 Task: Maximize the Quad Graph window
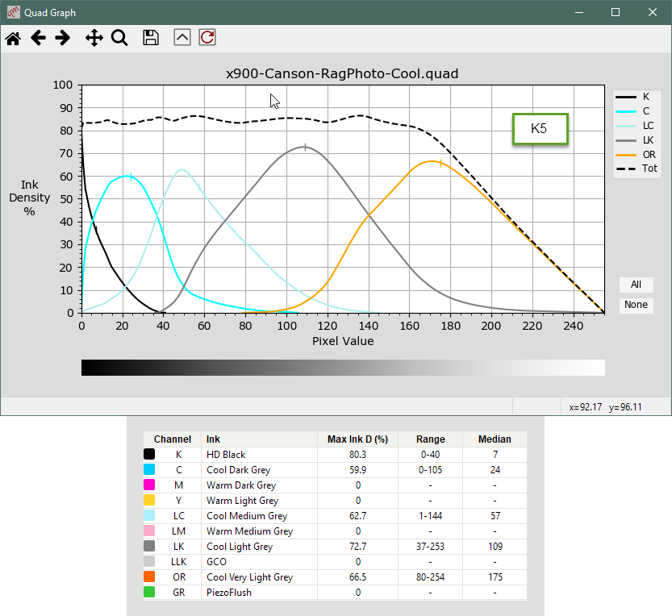point(616,12)
